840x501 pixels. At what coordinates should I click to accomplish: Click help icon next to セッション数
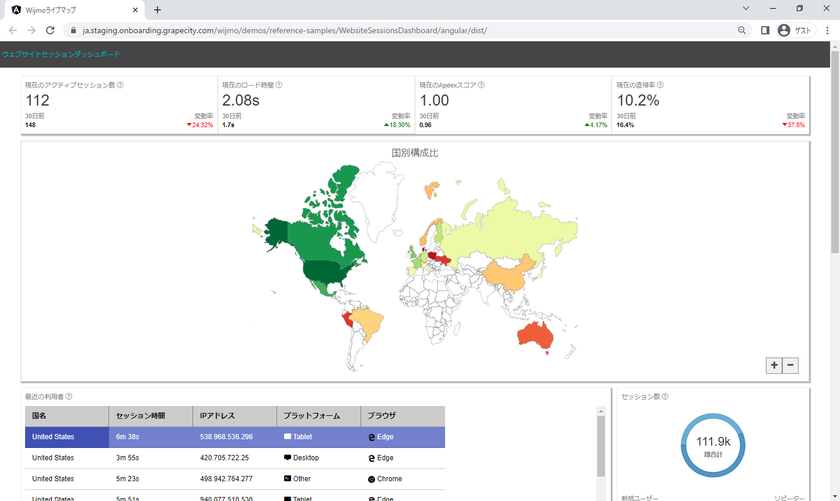665,397
